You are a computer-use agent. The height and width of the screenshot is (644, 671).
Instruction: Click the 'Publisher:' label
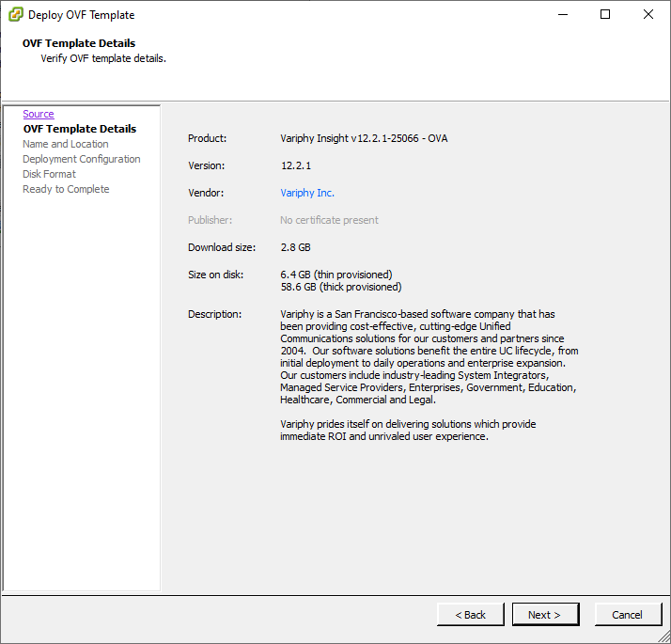210,220
